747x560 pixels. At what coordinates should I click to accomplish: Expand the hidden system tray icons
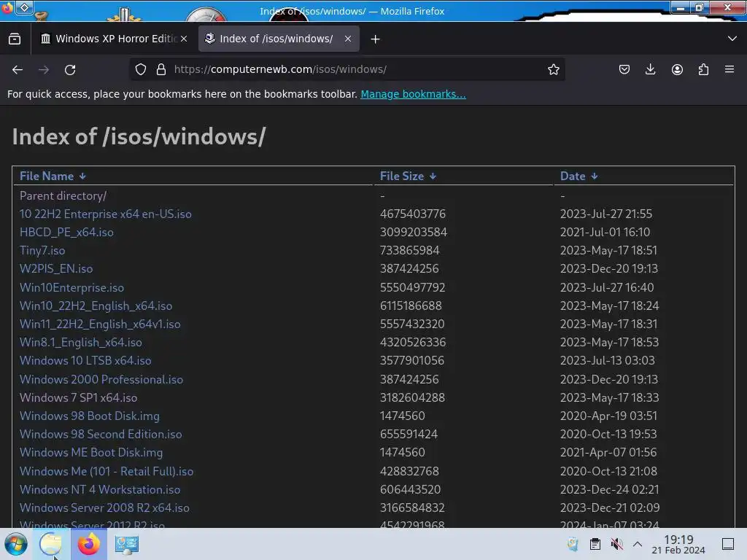click(x=638, y=544)
